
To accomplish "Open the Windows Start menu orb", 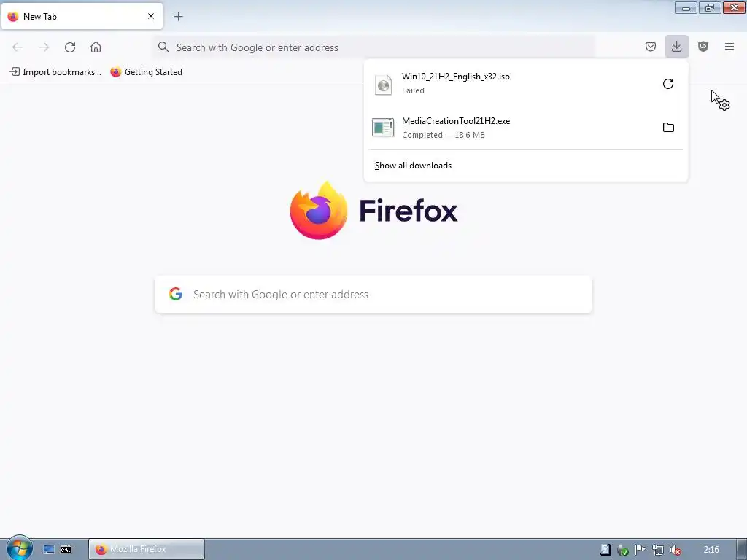I will 19,548.
